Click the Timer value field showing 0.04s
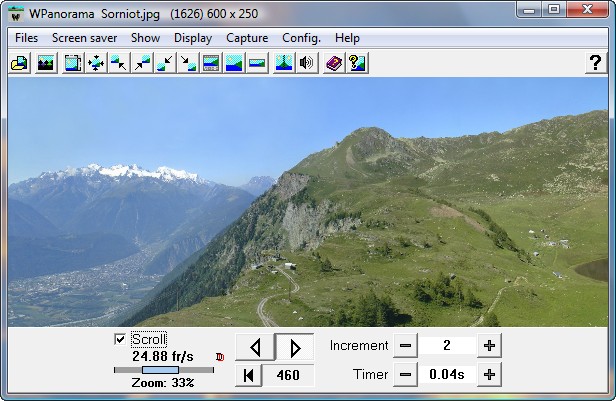The image size is (616, 401). coord(447,374)
